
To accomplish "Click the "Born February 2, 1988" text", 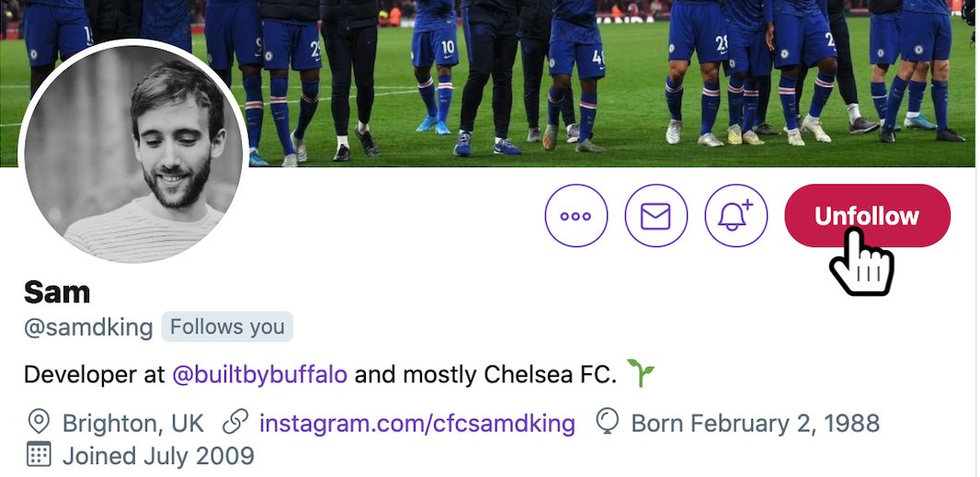I will coord(755,424).
